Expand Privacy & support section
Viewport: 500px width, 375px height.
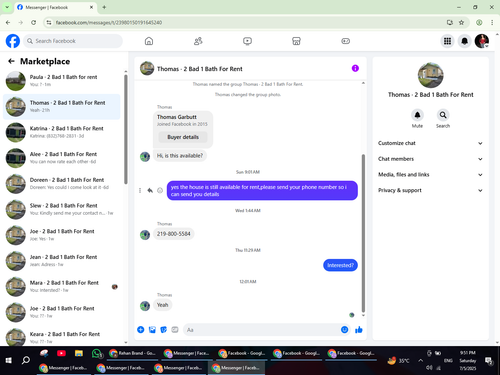tap(430, 190)
